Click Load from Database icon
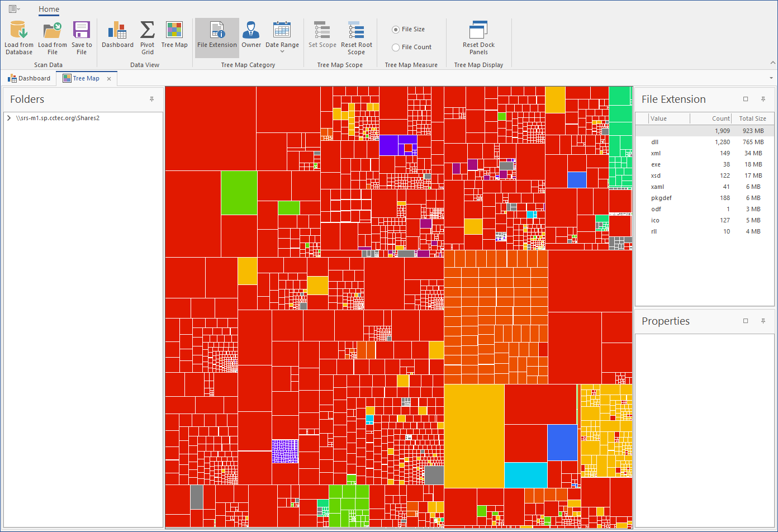 [x=18, y=30]
